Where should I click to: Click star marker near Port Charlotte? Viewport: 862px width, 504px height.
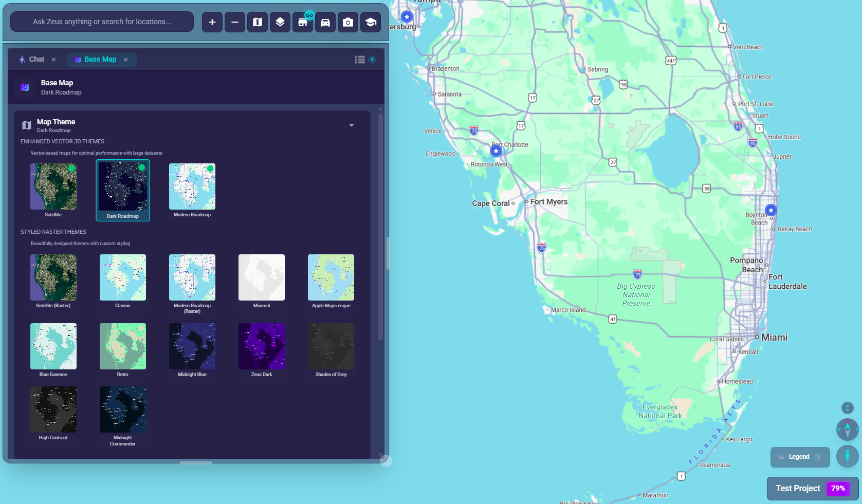click(496, 151)
